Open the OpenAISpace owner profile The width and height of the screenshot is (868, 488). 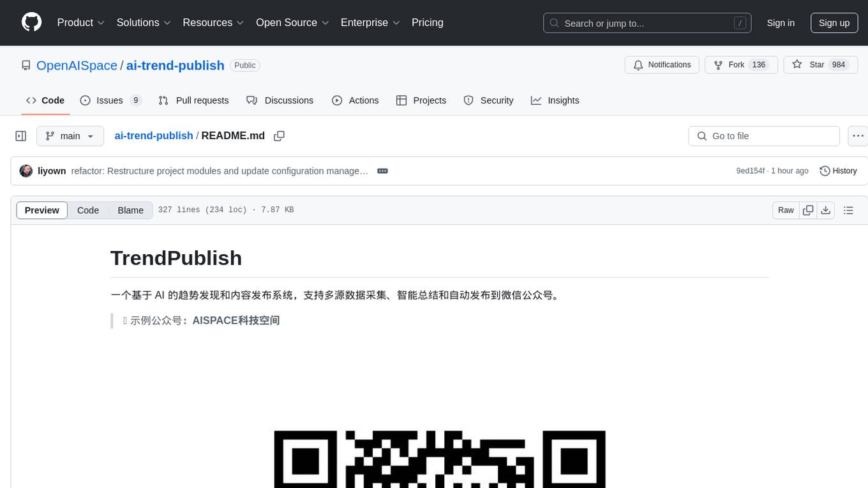click(77, 65)
